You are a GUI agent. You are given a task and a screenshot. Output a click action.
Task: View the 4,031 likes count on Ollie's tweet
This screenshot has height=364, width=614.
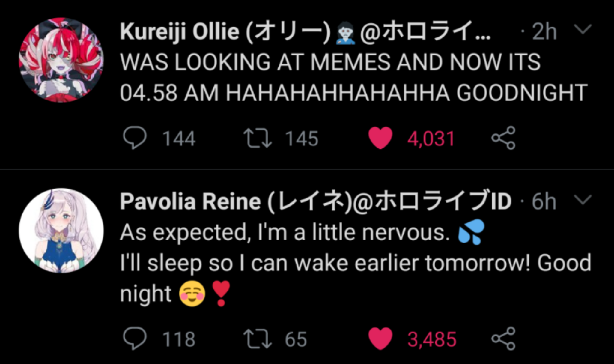click(x=431, y=138)
